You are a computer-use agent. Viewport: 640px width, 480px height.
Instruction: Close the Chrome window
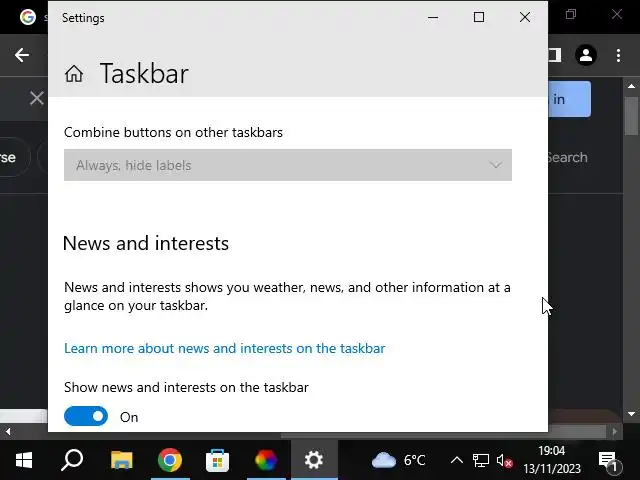click(x=617, y=14)
